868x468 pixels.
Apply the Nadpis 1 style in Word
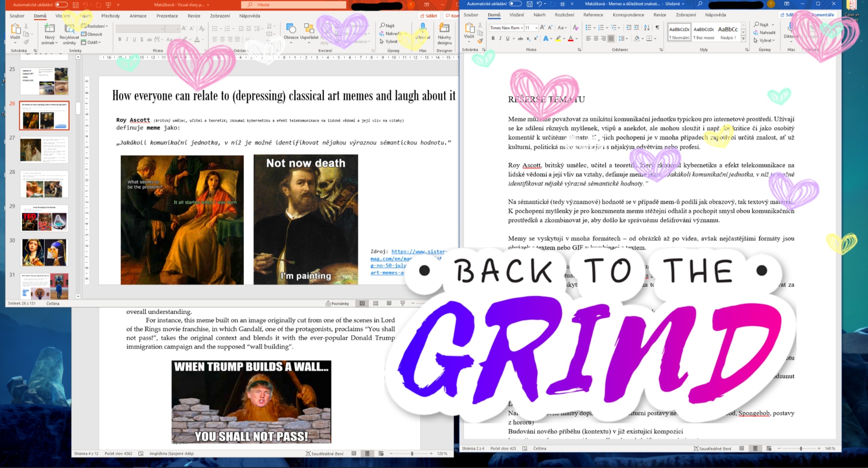(728, 33)
